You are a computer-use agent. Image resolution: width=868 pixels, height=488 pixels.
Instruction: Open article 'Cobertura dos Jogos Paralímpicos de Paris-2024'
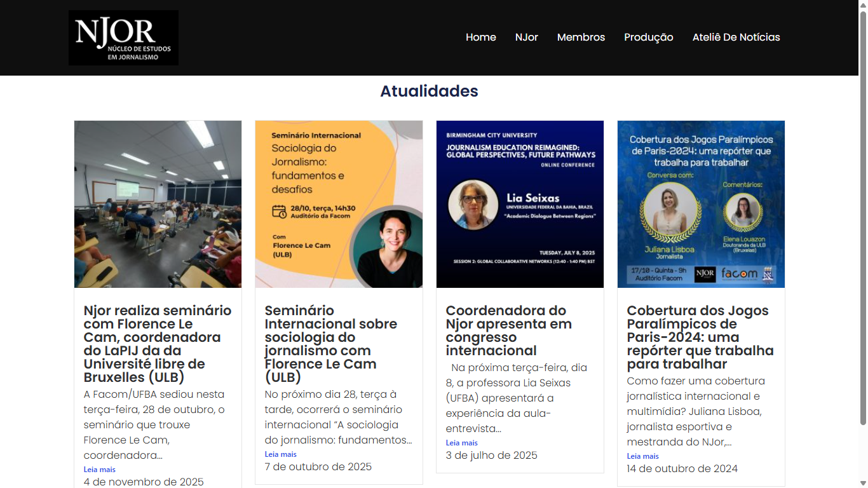(700, 337)
